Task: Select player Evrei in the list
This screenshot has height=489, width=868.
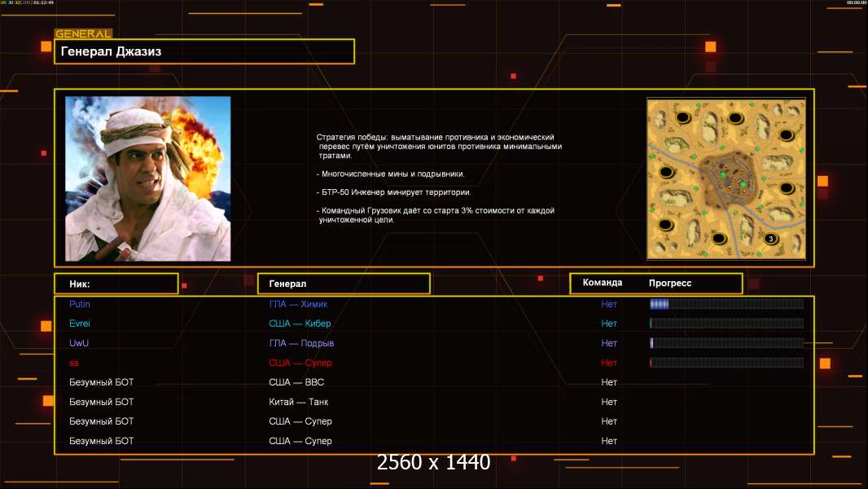Action: tap(80, 324)
